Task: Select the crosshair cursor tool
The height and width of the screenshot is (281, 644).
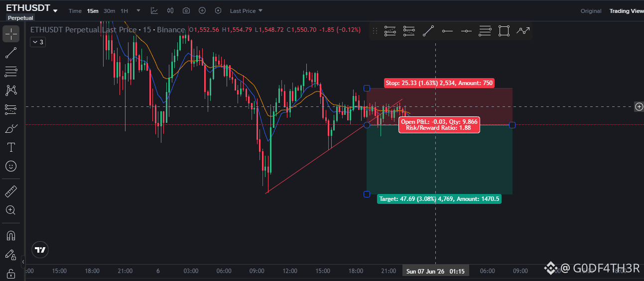Action: click(11, 34)
